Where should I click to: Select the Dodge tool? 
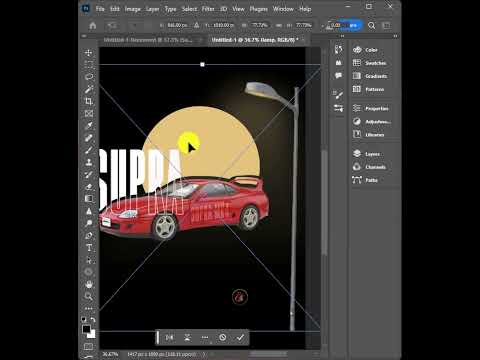tap(88, 223)
